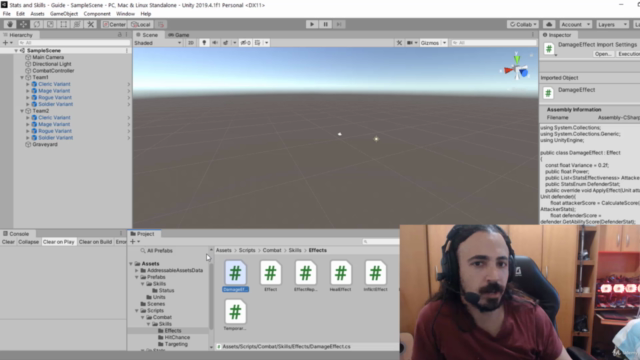Open the Component menu
Image resolution: width=640 pixels, height=360 pixels.
click(x=97, y=14)
